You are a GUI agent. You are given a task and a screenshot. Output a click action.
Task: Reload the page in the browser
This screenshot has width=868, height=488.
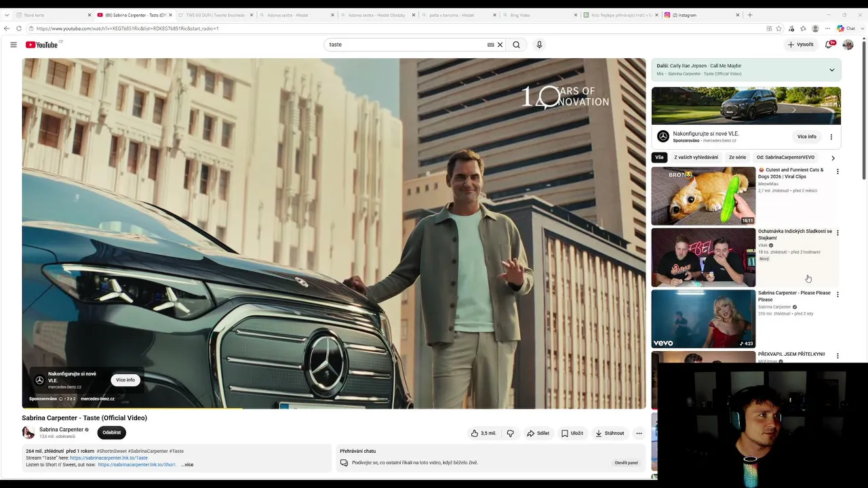click(19, 28)
